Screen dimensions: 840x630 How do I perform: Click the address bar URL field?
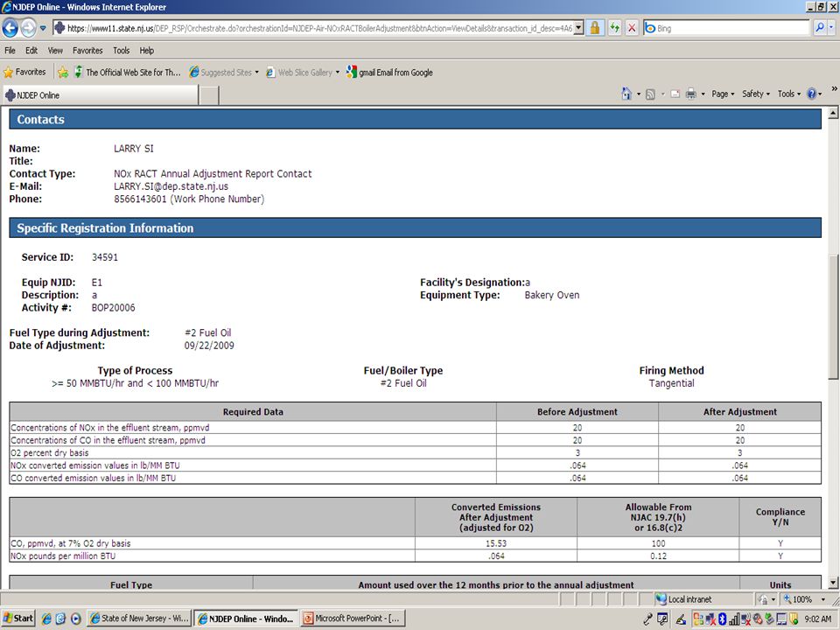click(313, 28)
